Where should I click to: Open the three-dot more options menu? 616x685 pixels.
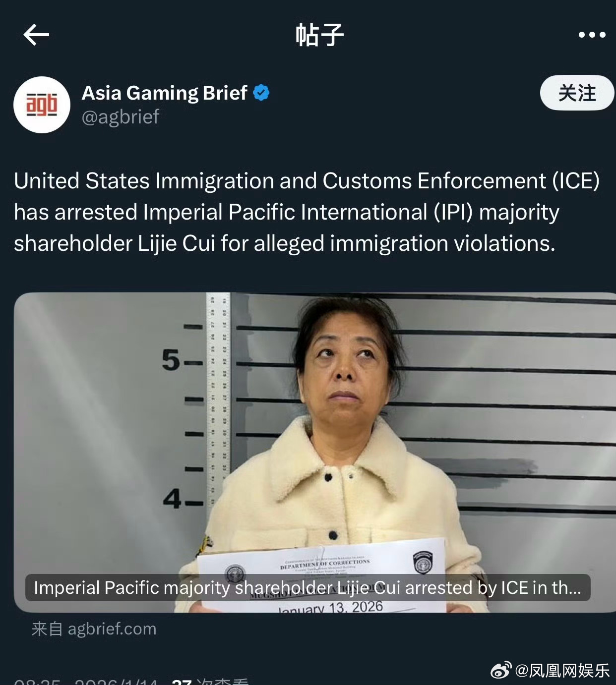[592, 35]
